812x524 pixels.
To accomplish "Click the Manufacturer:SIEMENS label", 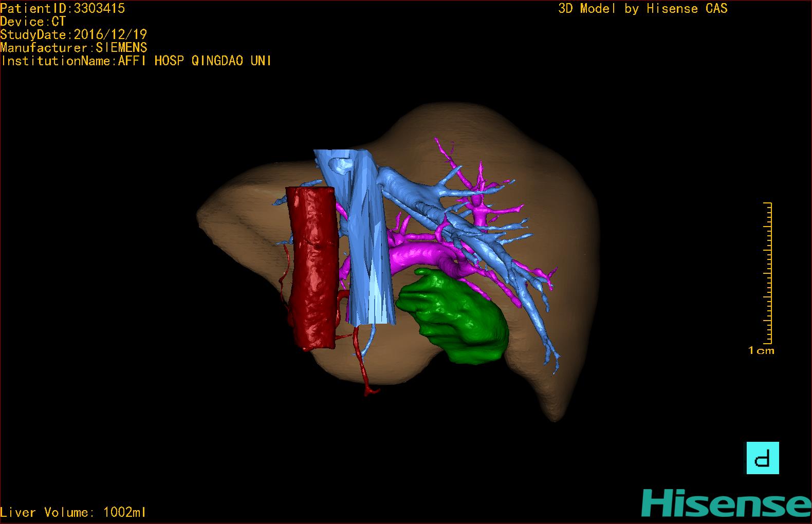I will click(73, 48).
